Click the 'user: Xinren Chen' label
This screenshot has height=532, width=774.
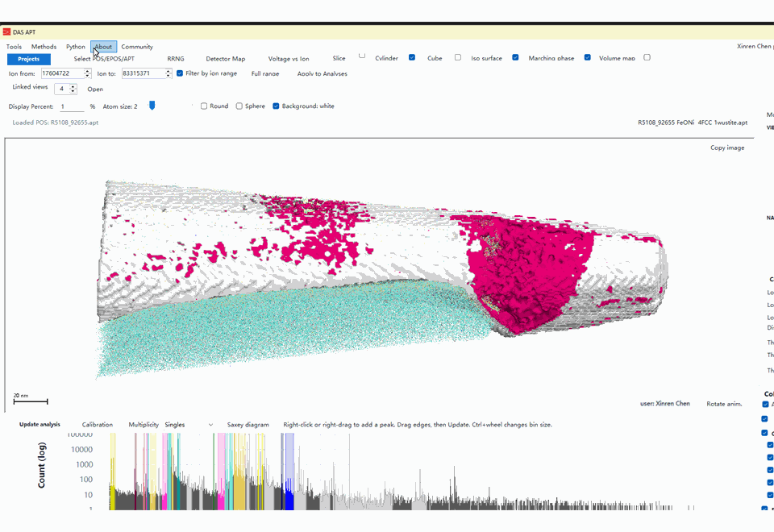pos(665,404)
